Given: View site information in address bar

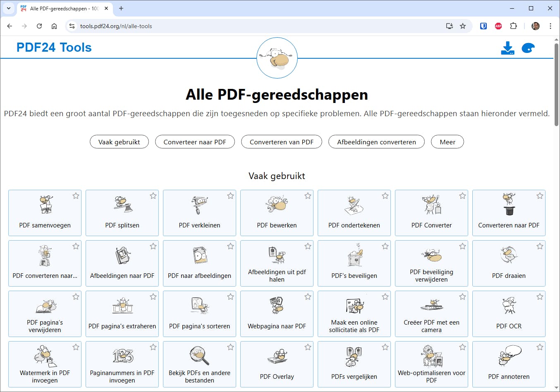Looking at the screenshot, I should click(x=72, y=26).
